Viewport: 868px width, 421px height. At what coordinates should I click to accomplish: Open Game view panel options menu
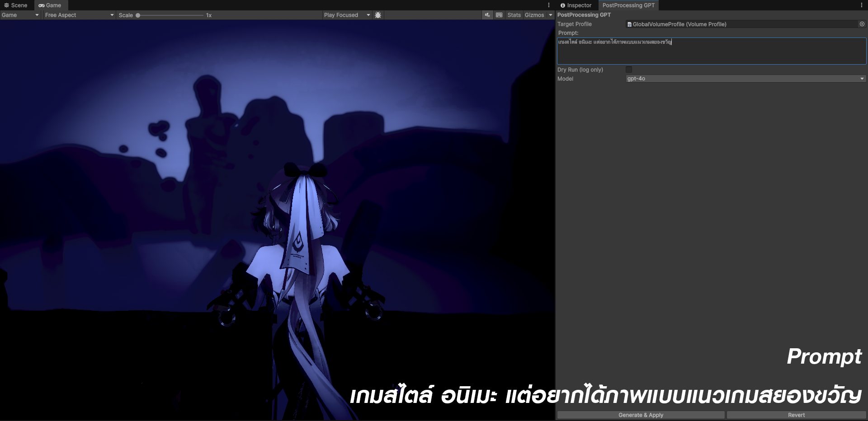pos(549,5)
